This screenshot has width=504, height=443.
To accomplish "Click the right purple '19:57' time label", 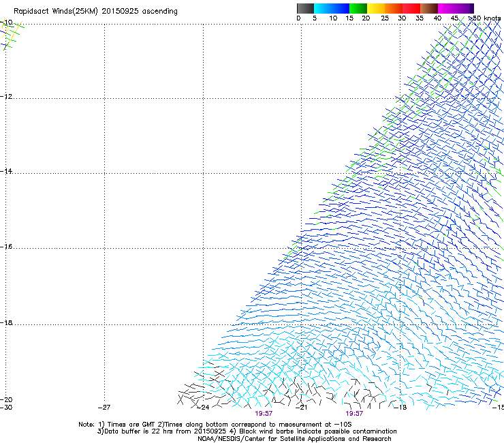I will coord(354,414).
